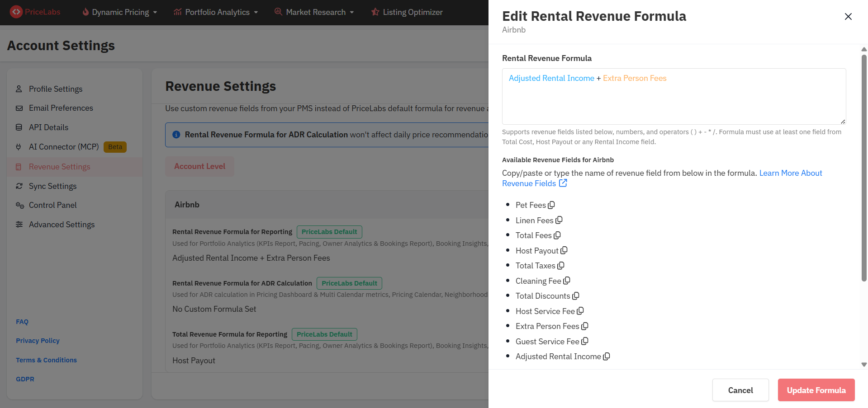Cancel the formula edit
Image resolution: width=868 pixels, height=408 pixels.
pyautogui.click(x=740, y=390)
